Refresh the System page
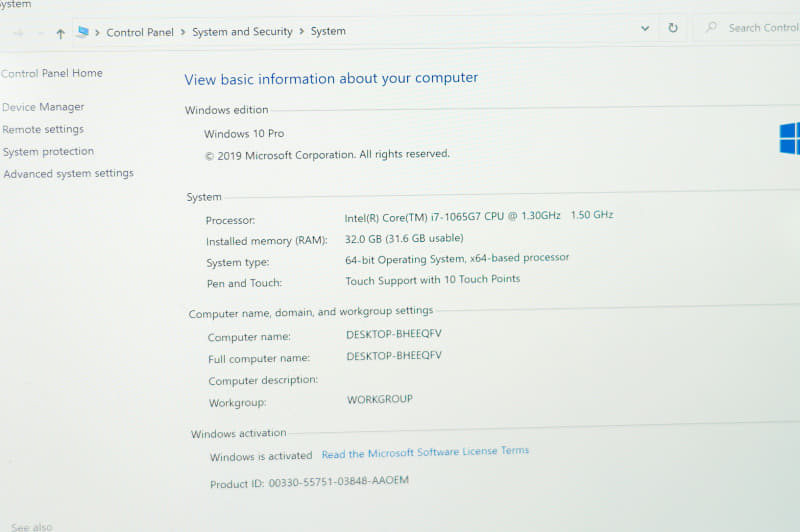Image resolution: width=800 pixels, height=532 pixels. pos(673,28)
